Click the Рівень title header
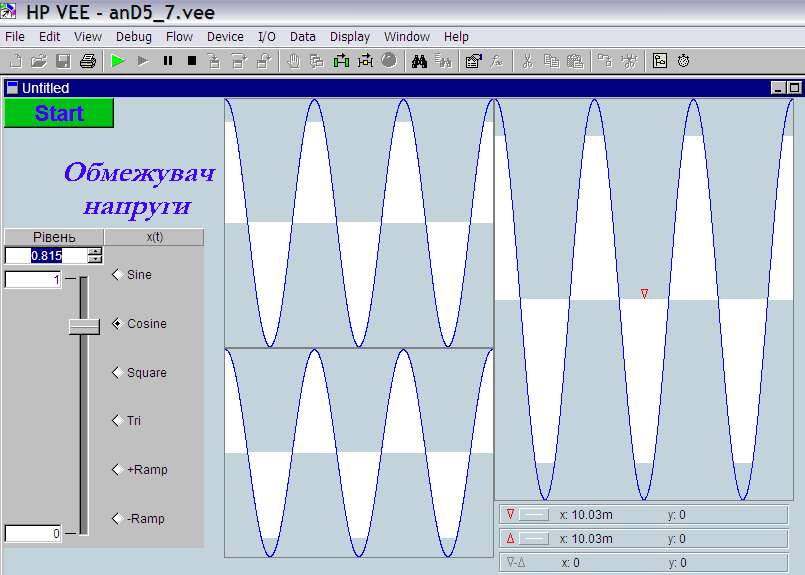 click(54, 237)
